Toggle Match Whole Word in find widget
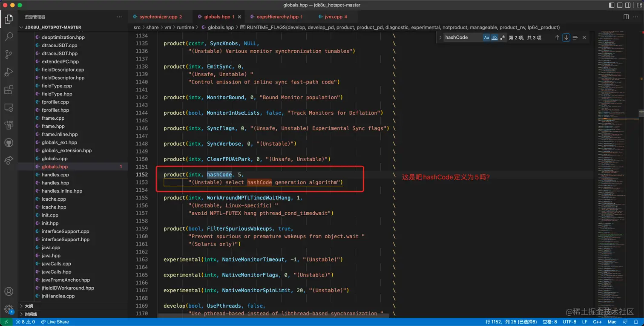Screen dimensions: 644x326 click(x=494, y=38)
